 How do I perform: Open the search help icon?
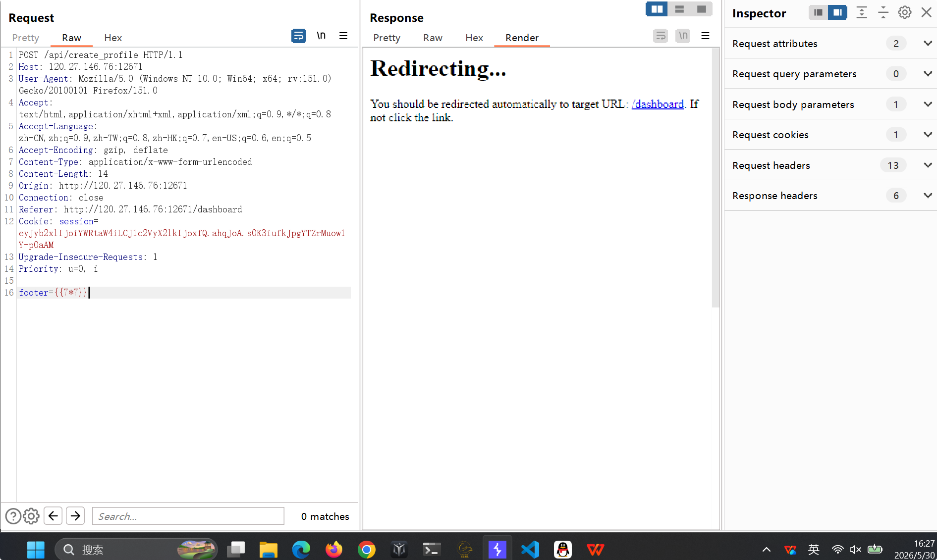coord(13,516)
